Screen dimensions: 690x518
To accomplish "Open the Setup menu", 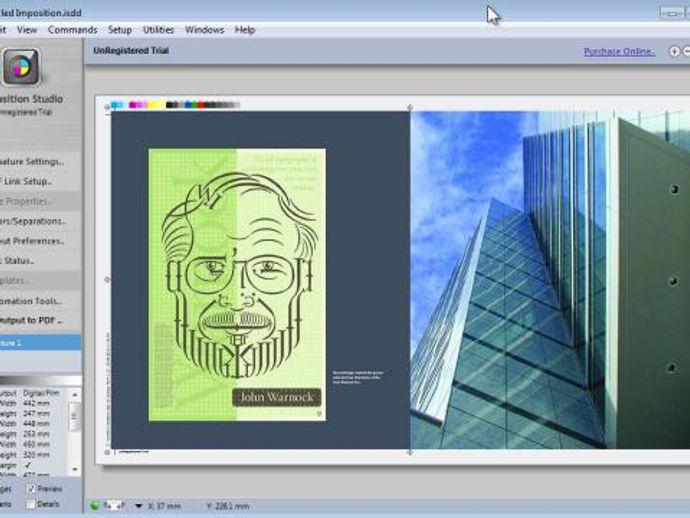I will 120,30.
